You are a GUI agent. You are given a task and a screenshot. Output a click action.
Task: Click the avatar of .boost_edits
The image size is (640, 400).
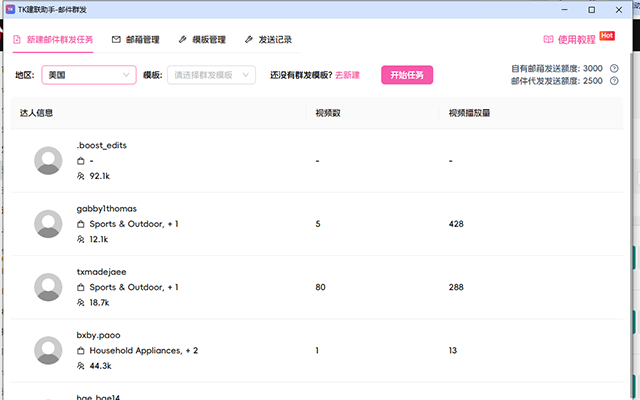[x=48, y=160]
